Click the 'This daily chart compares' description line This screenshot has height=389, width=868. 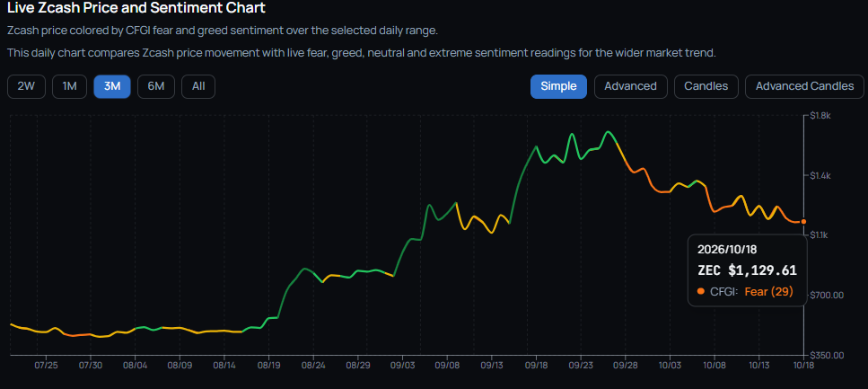pyautogui.click(x=362, y=53)
